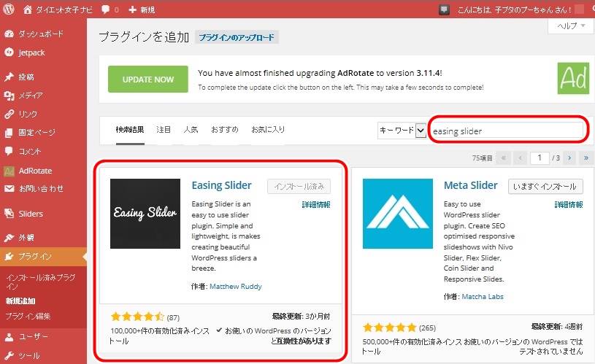The width and height of the screenshot is (595, 364).
Task: Open 詳細情報 link for Easing Slider
Action: click(316, 205)
